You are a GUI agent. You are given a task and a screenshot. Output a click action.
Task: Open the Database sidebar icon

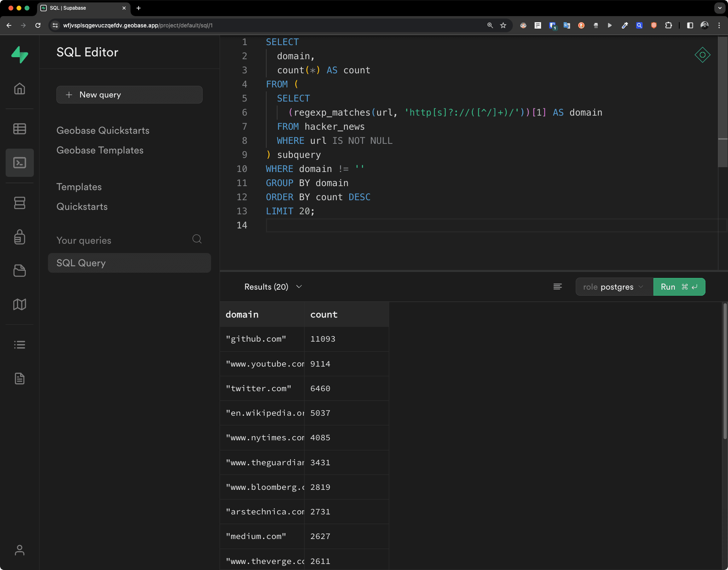[x=19, y=203]
